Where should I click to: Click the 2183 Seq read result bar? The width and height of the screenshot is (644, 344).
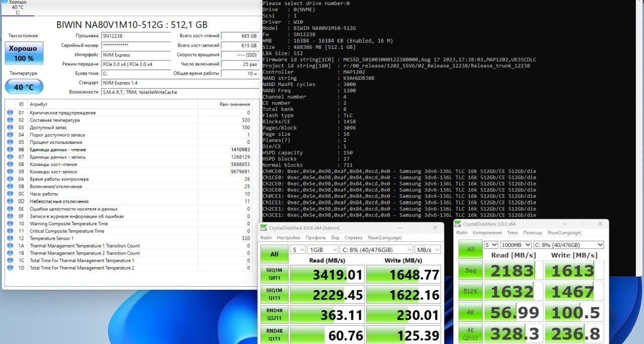coord(514,271)
